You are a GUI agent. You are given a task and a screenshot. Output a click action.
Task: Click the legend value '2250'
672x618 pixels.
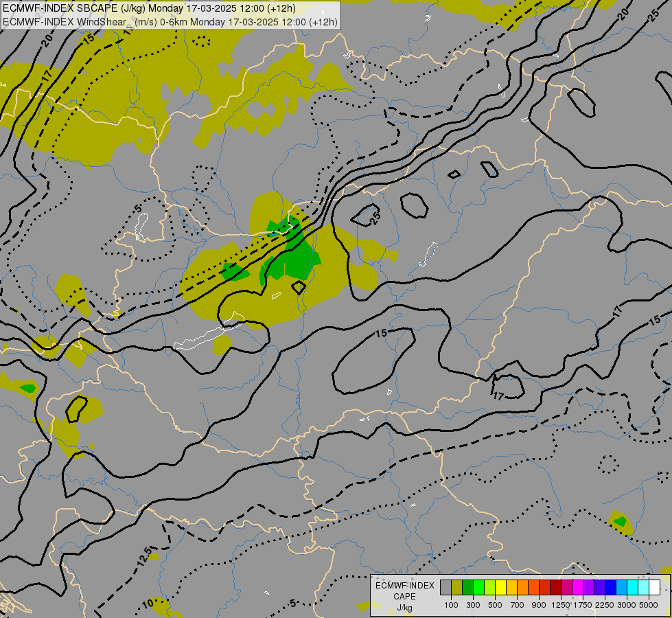tap(605, 605)
